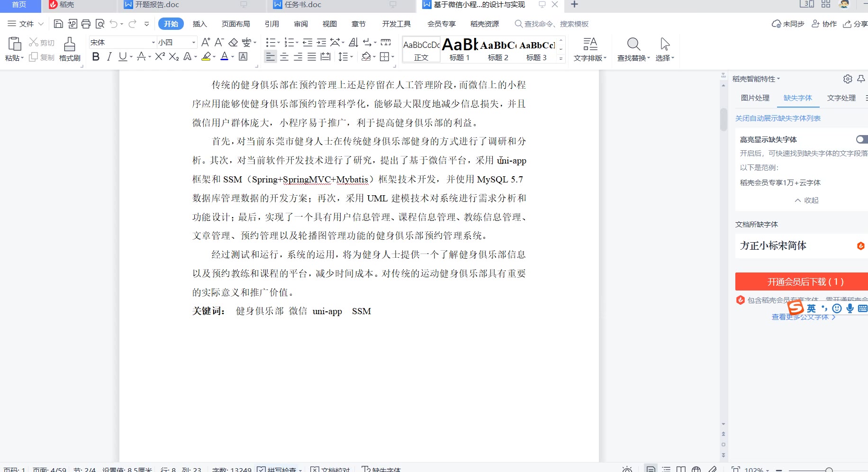Switch to 图片处理 panel tab
Screen dimensions: 868x472
pyautogui.click(x=755, y=98)
